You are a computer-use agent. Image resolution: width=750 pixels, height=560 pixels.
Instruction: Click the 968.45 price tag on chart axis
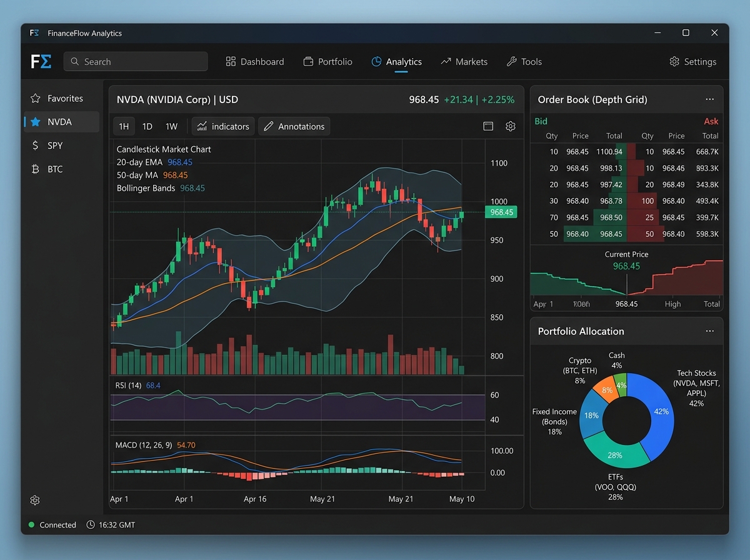[x=501, y=212]
